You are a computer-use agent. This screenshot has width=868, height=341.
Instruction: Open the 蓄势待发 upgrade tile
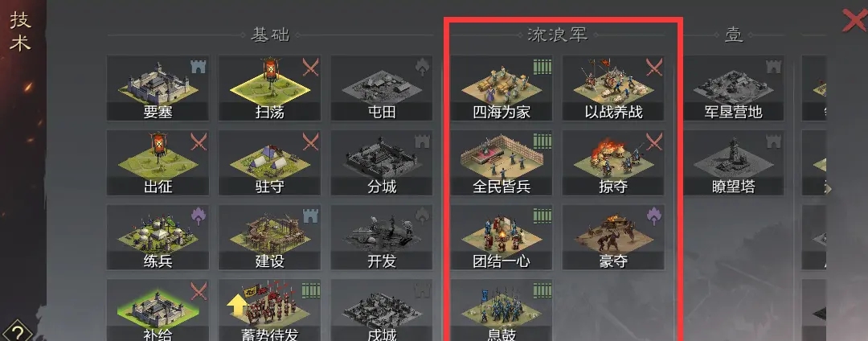click(x=269, y=310)
